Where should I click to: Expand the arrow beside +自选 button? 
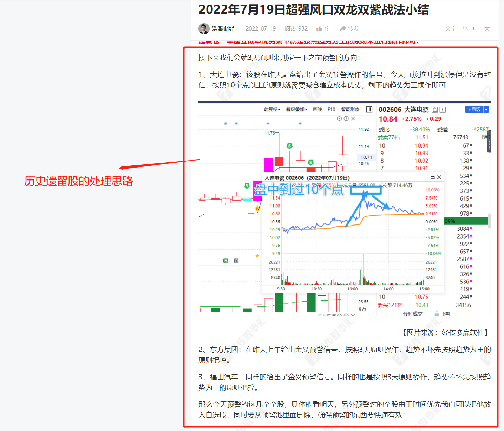point(486,110)
